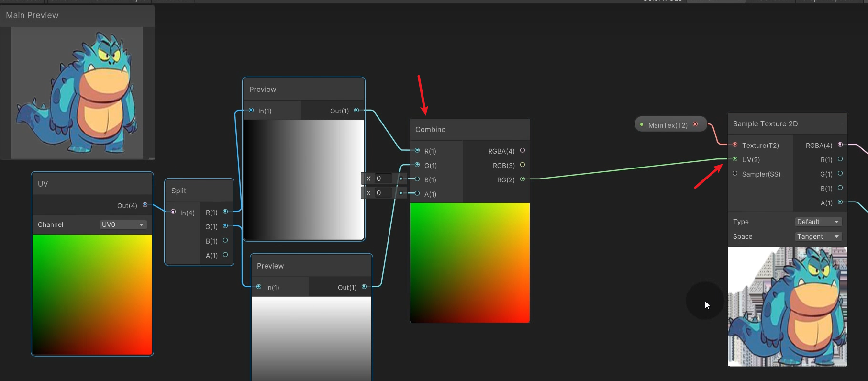
Task: Click A(1) output port on Sample Texture 2D
Action: point(840,202)
